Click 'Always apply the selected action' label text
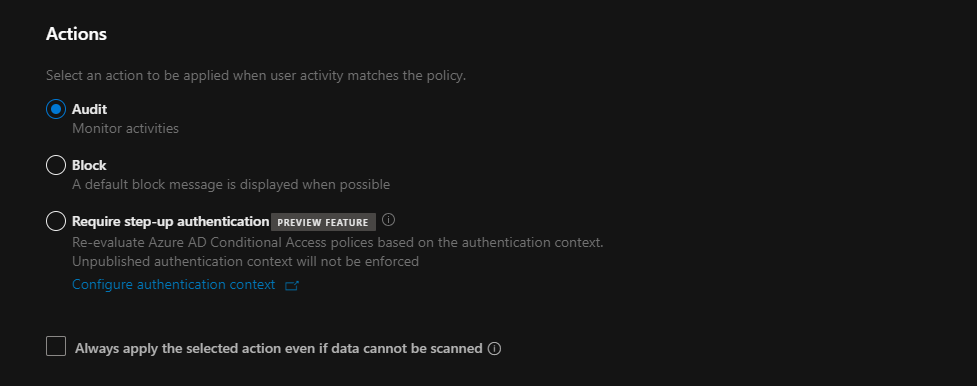 pyautogui.click(x=279, y=349)
